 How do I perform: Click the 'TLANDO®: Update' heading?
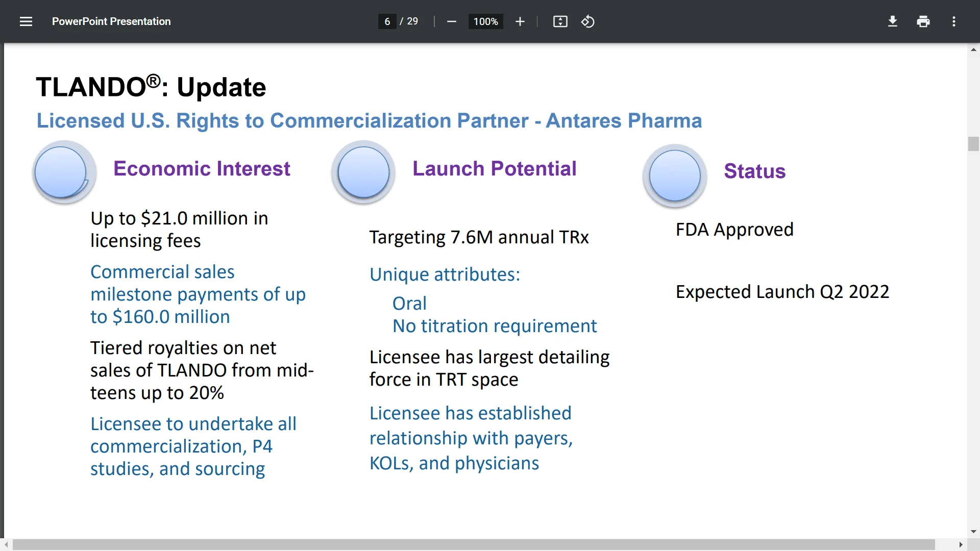click(151, 87)
